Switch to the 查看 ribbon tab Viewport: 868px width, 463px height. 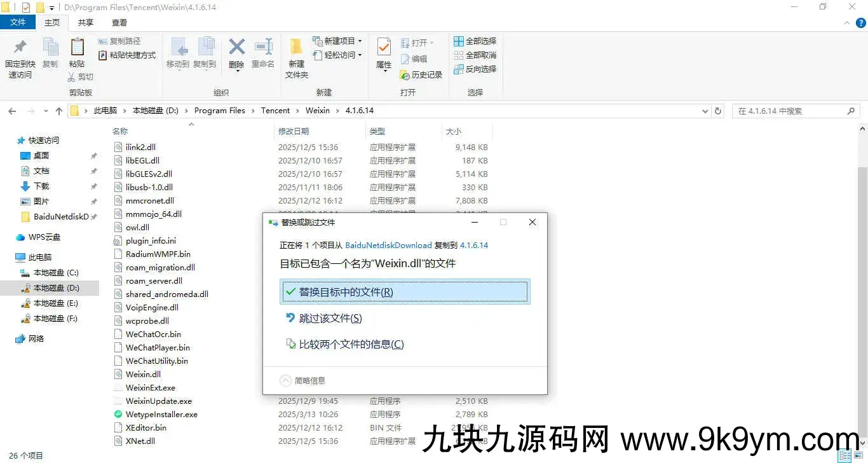click(x=119, y=22)
